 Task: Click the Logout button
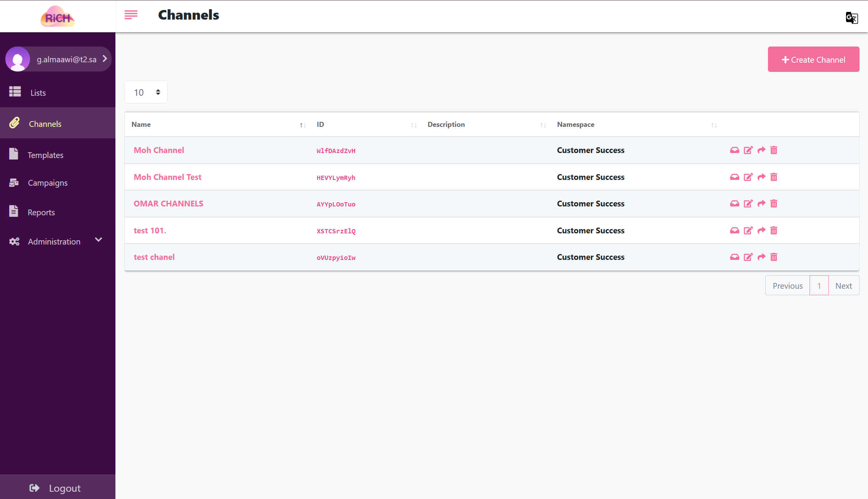point(58,487)
